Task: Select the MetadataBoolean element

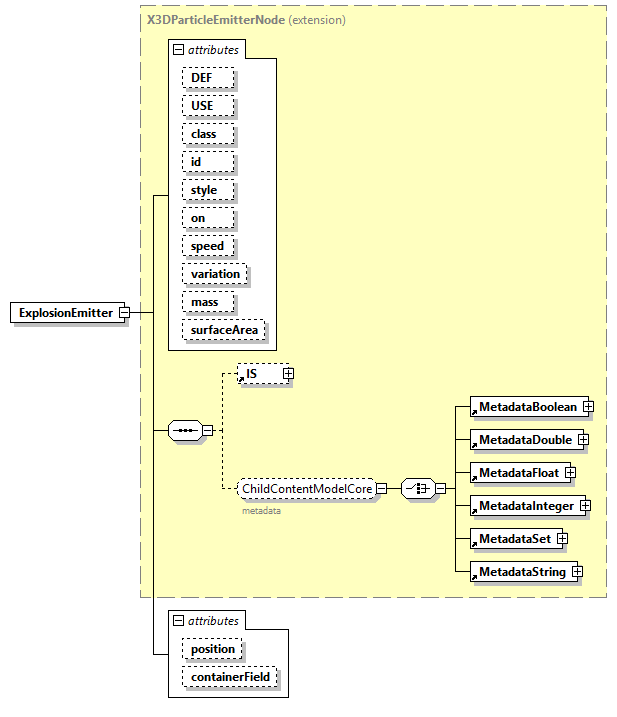Action: 529,407
